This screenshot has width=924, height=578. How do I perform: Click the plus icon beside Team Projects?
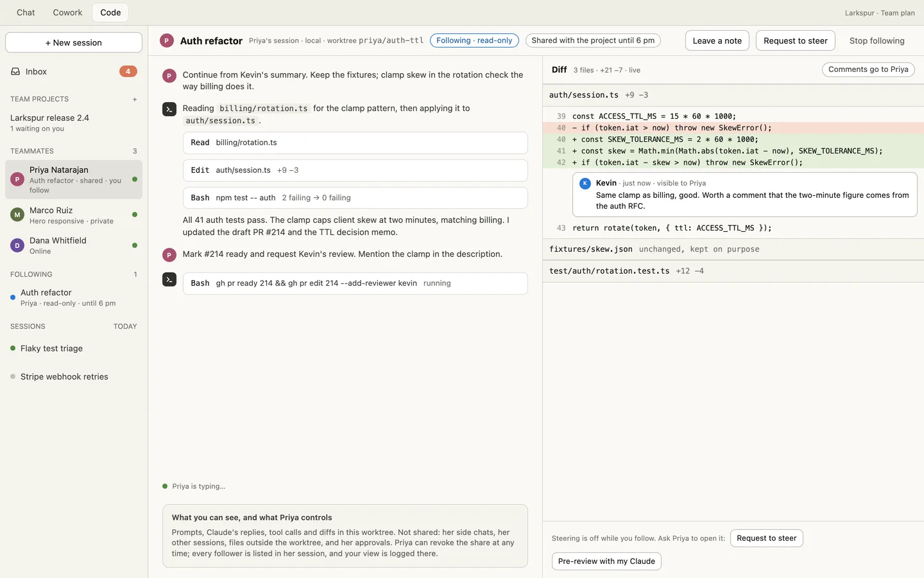pos(135,100)
